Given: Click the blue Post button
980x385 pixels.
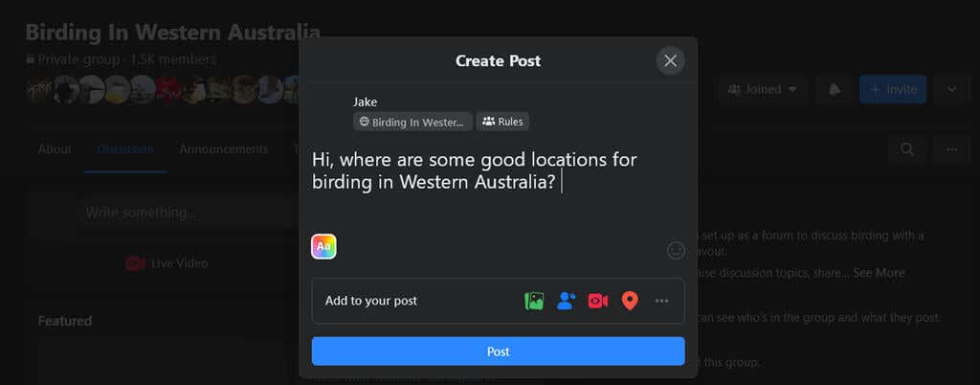Looking at the screenshot, I should 498,351.
